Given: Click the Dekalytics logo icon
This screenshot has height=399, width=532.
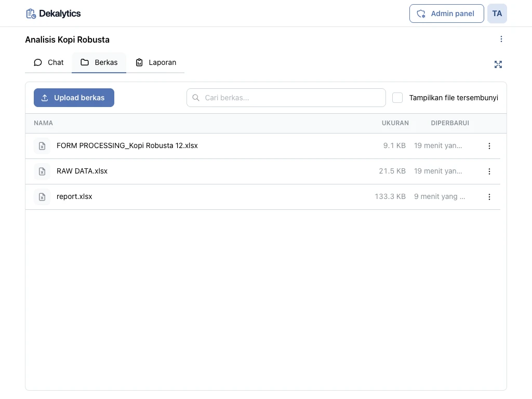Looking at the screenshot, I should (31, 14).
